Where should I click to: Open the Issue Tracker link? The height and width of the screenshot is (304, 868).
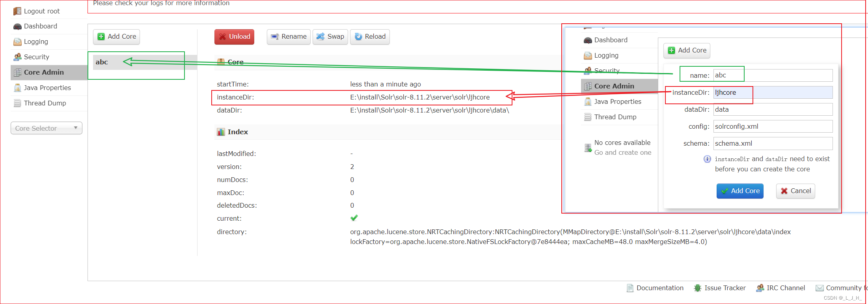click(x=725, y=288)
